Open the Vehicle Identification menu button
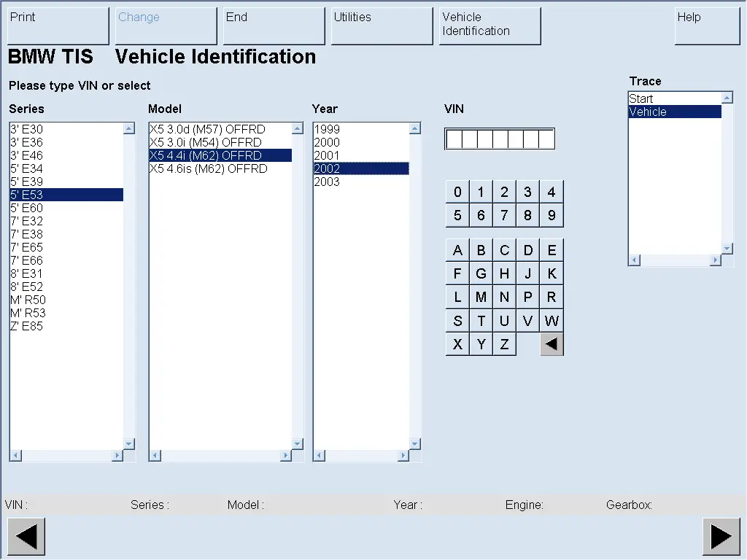Image resolution: width=747 pixels, height=560 pixels. 489,26
